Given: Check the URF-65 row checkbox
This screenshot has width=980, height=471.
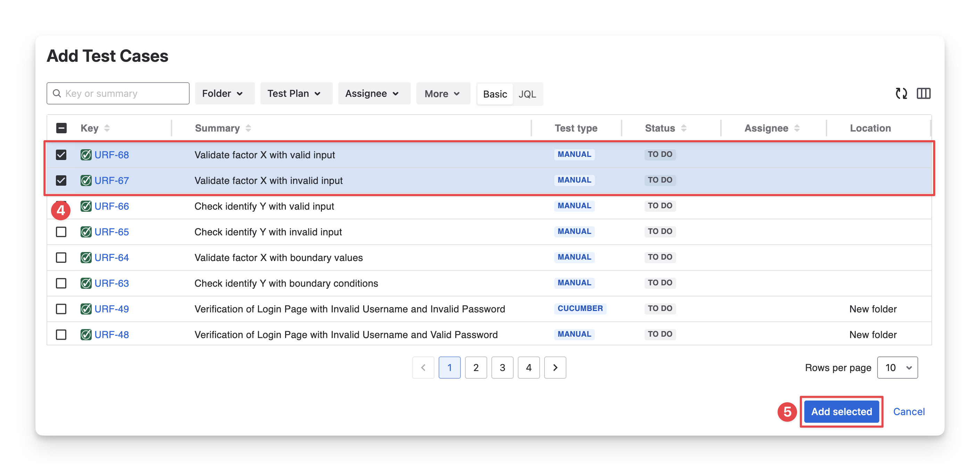Looking at the screenshot, I should [x=61, y=232].
